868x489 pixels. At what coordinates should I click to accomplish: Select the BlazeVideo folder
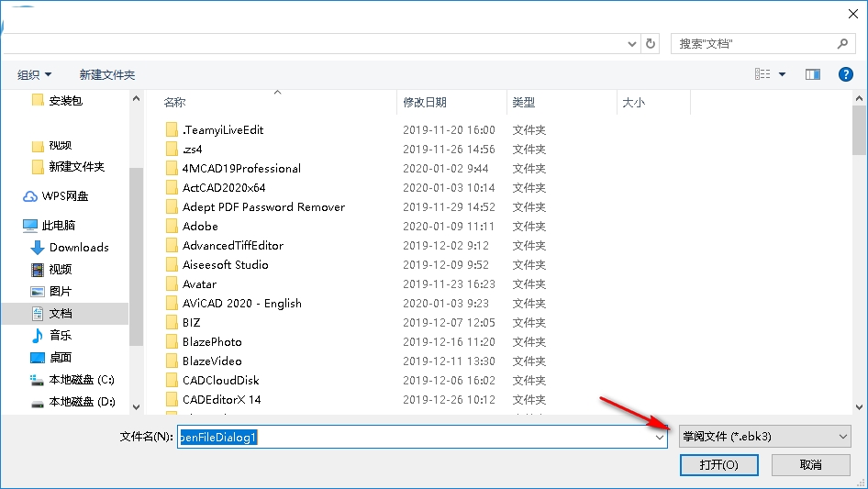tap(212, 361)
